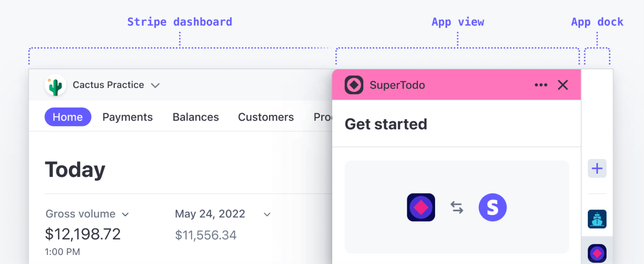Switch to the Balances tab
The height and width of the screenshot is (264, 644).
196,117
